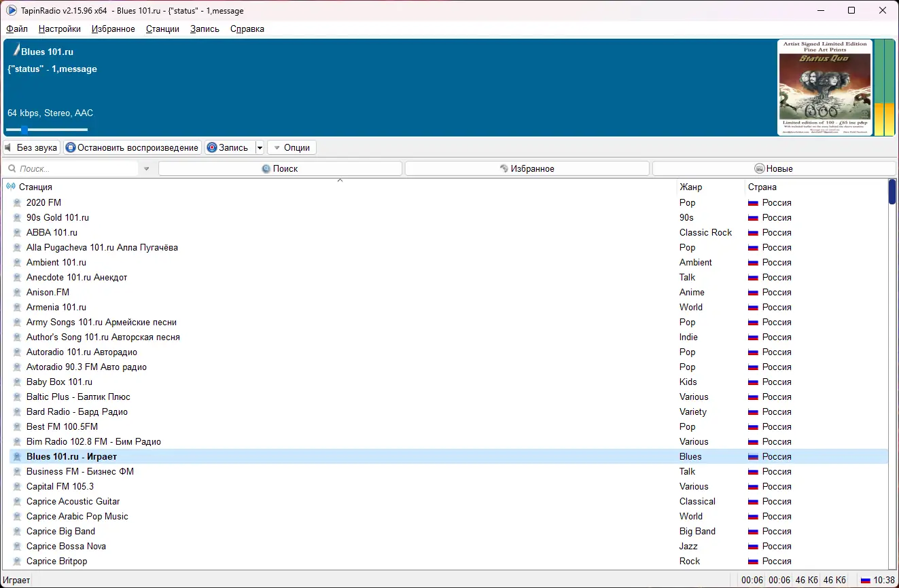Click the magnifier icon in the search field

point(12,168)
